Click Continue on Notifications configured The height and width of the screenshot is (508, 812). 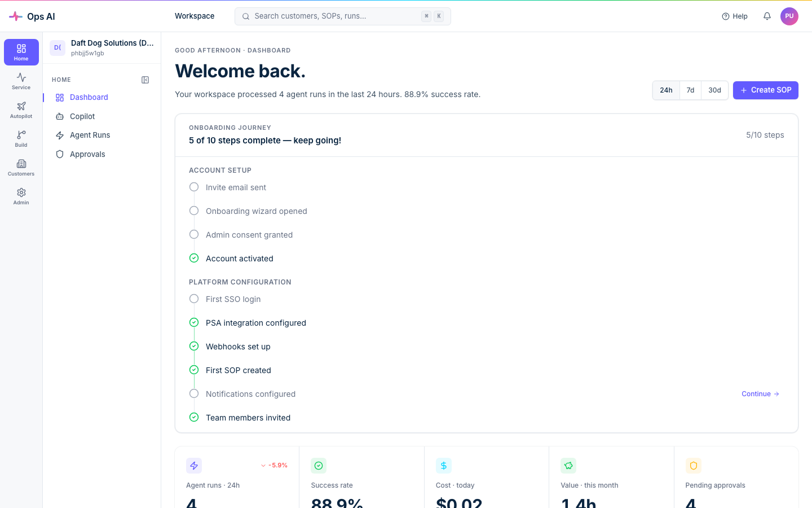click(760, 394)
